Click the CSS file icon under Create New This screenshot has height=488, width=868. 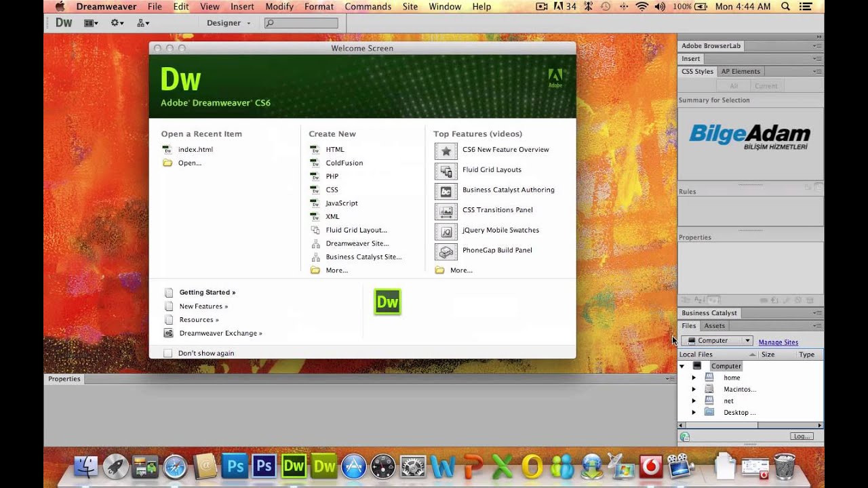(x=315, y=190)
